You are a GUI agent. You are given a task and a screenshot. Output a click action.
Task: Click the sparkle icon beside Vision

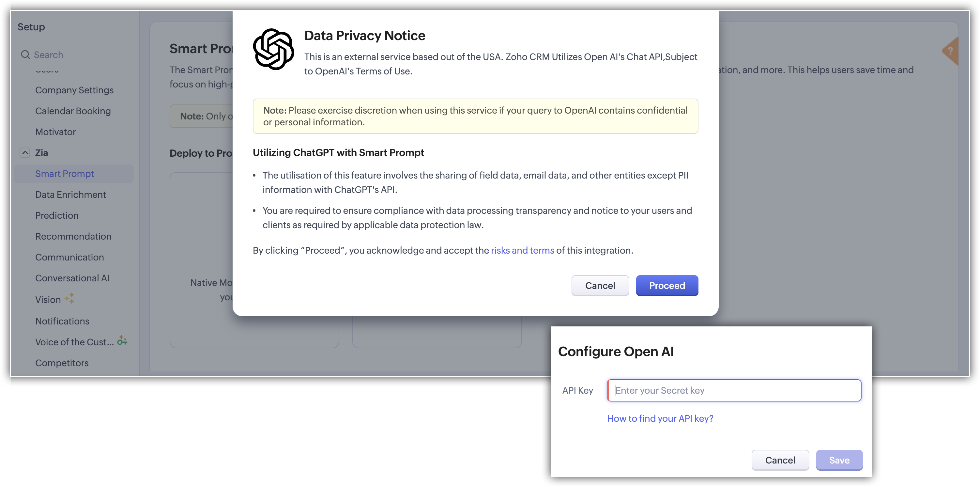(x=69, y=298)
